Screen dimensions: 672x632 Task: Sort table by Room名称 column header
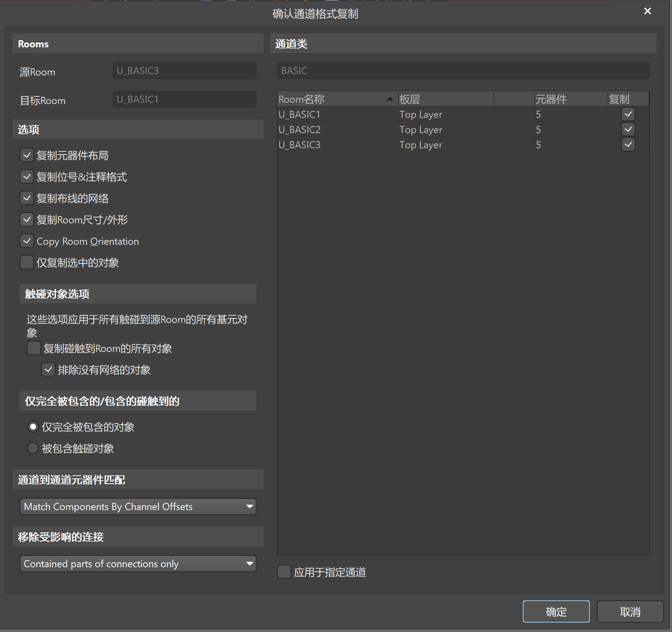point(331,99)
